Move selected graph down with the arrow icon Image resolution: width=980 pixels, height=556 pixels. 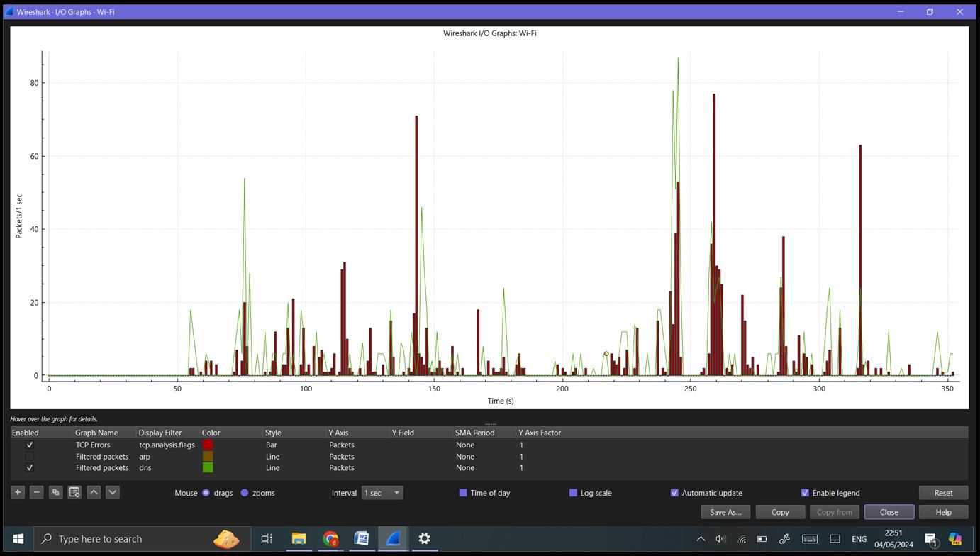tap(112, 491)
